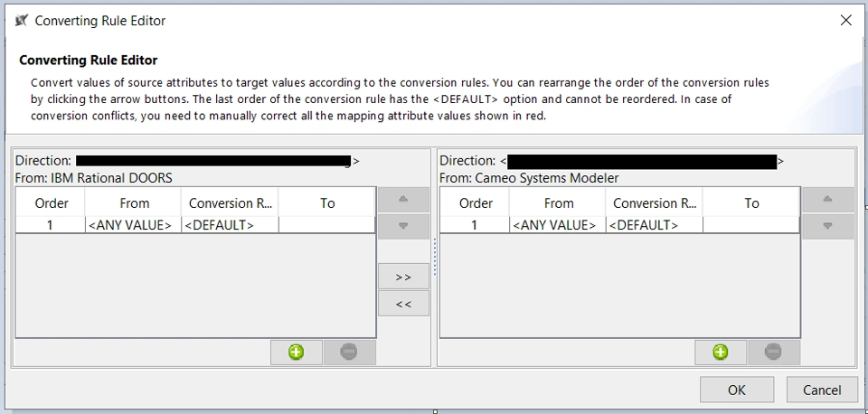Click the empty To cell in Cameo table
868x414 pixels.
point(750,225)
